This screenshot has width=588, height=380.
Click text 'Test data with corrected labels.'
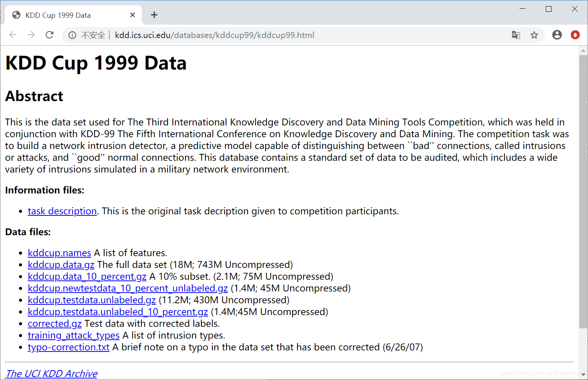(152, 324)
